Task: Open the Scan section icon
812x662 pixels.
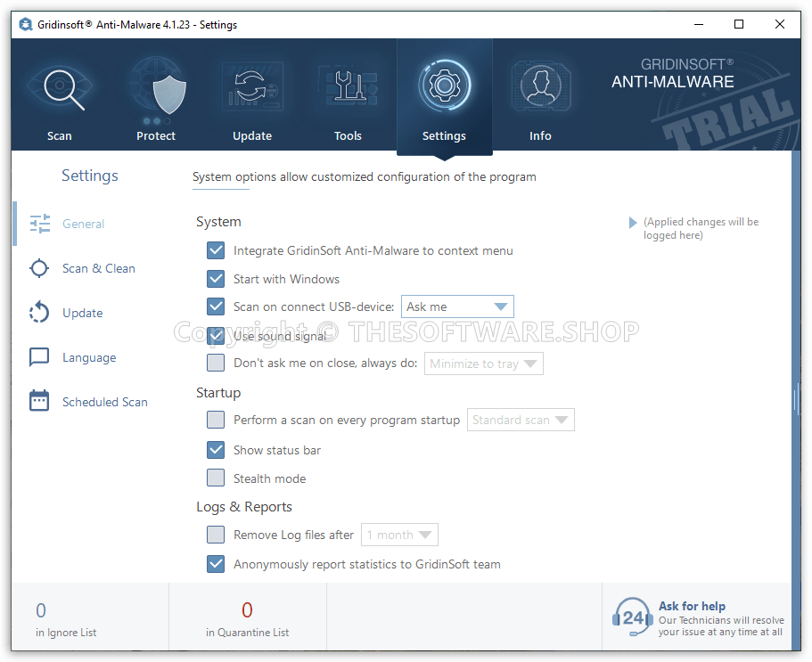Action: tap(60, 86)
